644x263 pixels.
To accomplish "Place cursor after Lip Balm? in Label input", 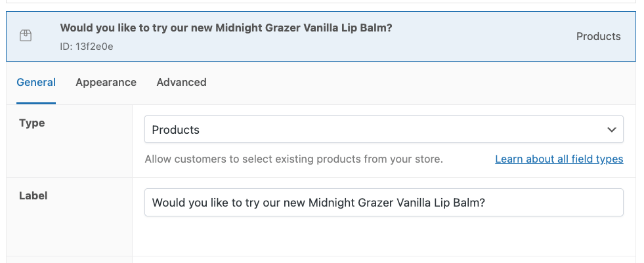I will [486, 202].
